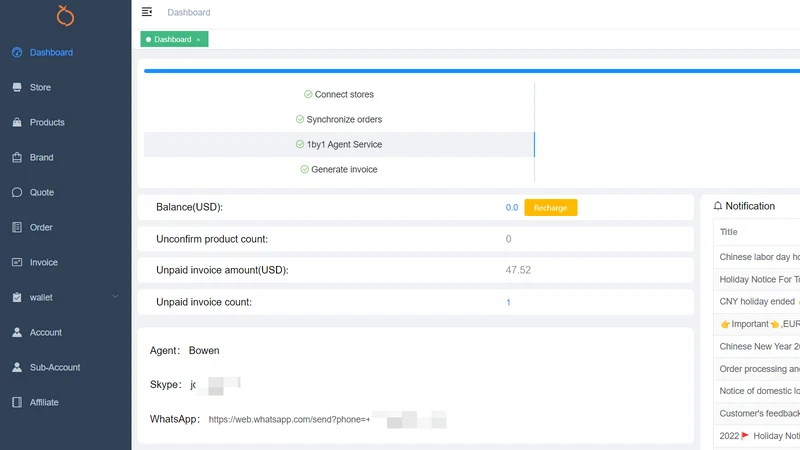Collapse sidebar with the hamburger icon

(x=147, y=12)
